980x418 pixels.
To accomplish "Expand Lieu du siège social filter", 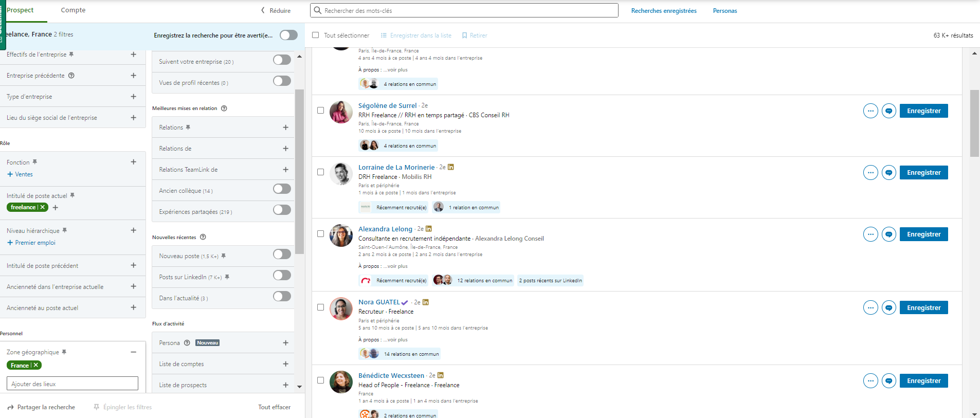I will click(134, 118).
